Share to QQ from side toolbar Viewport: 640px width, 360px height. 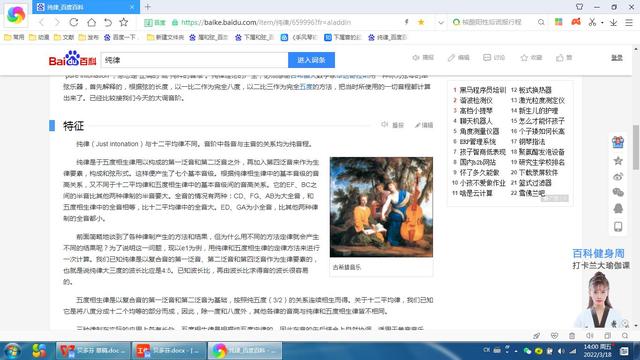point(618,209)
